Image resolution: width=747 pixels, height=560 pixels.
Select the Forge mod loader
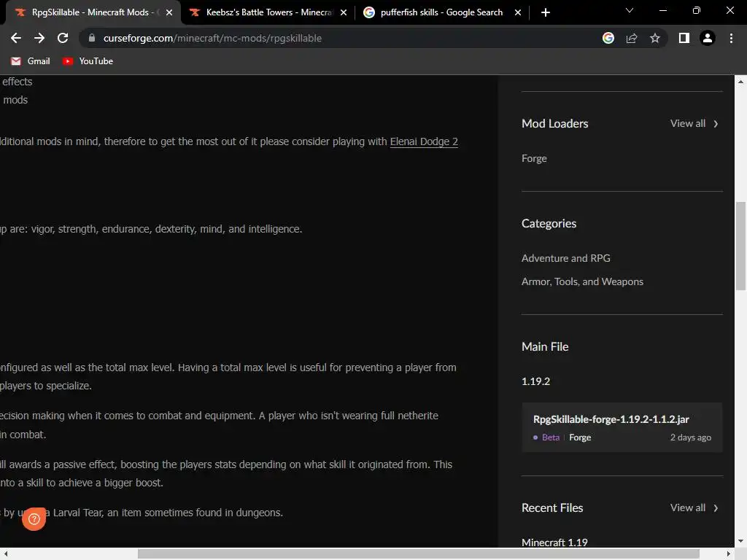tap(534, 158)
